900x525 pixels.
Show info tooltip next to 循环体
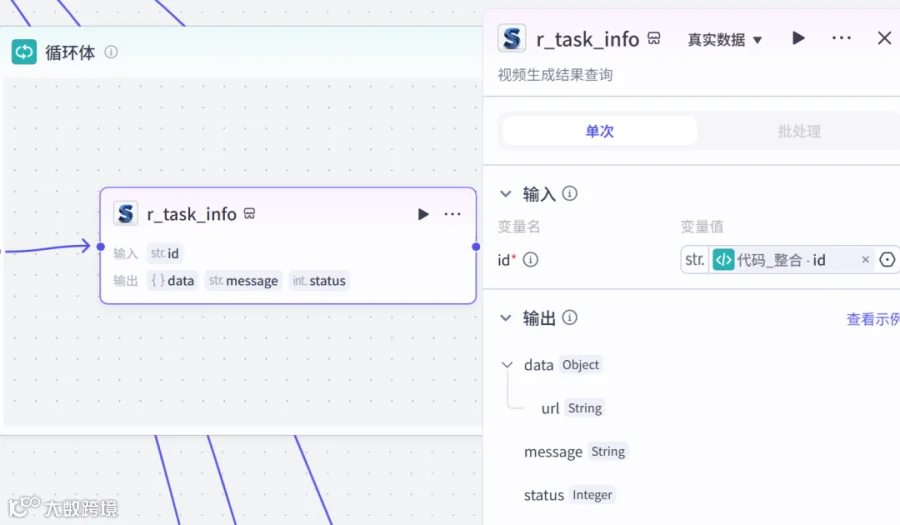coord(111,52)
